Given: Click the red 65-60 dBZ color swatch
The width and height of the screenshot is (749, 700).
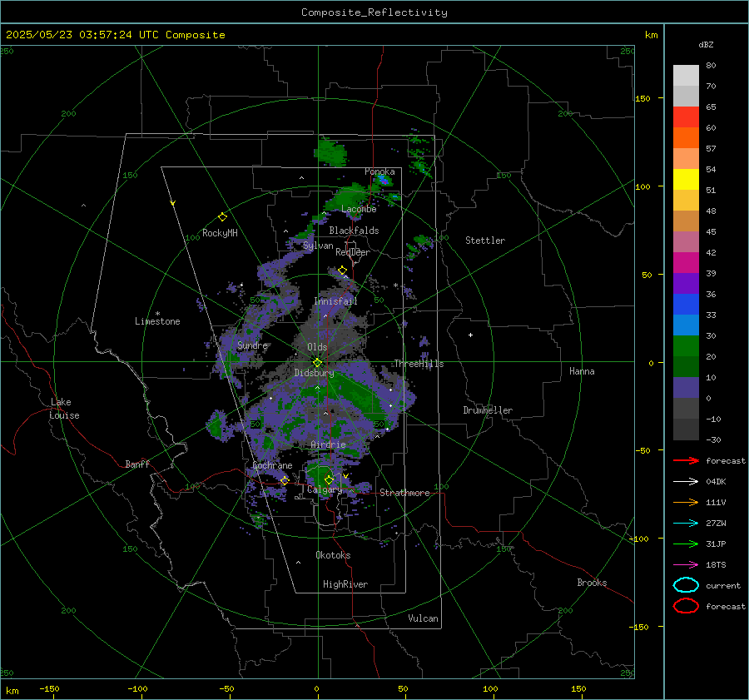Looking at the screenshot, I should tap(686, 117).
